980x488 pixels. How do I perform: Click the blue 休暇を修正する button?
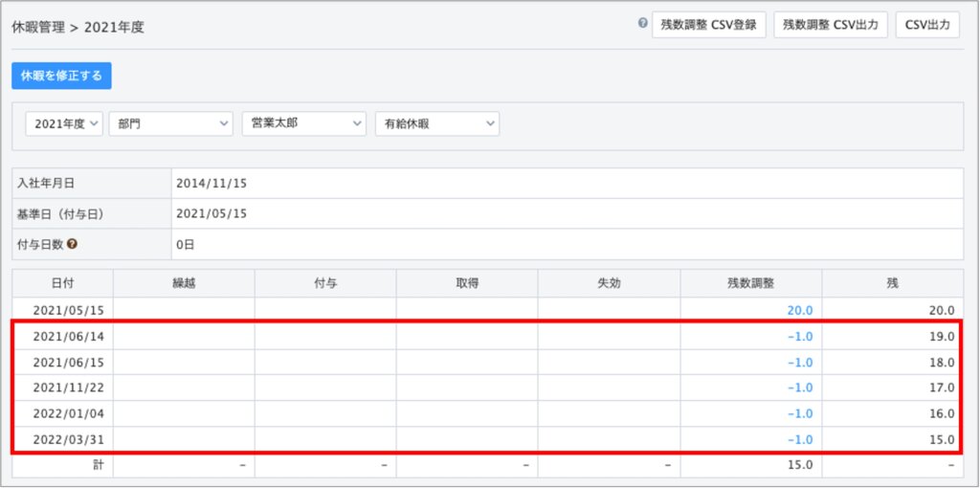click(61, 76)
